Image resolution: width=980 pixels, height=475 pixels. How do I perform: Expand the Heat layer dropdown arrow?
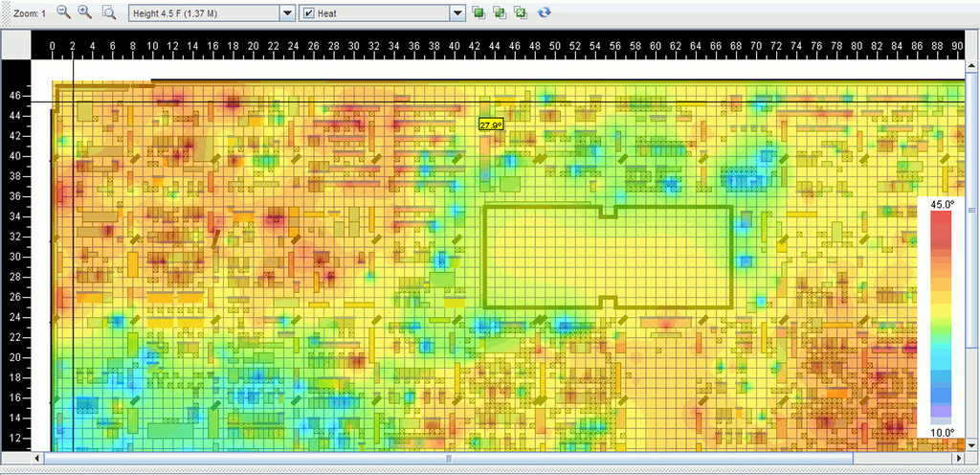point(457,12)
